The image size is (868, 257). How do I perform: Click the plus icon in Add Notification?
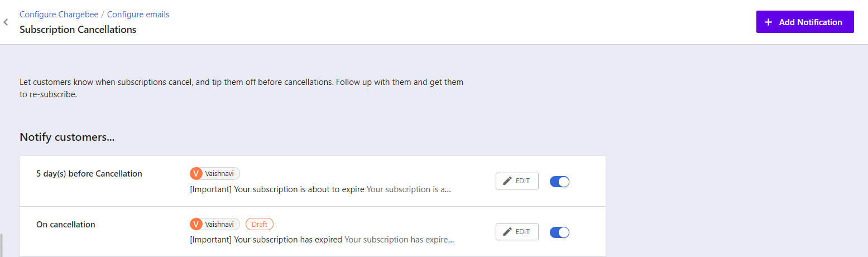[x=769, y=22]
